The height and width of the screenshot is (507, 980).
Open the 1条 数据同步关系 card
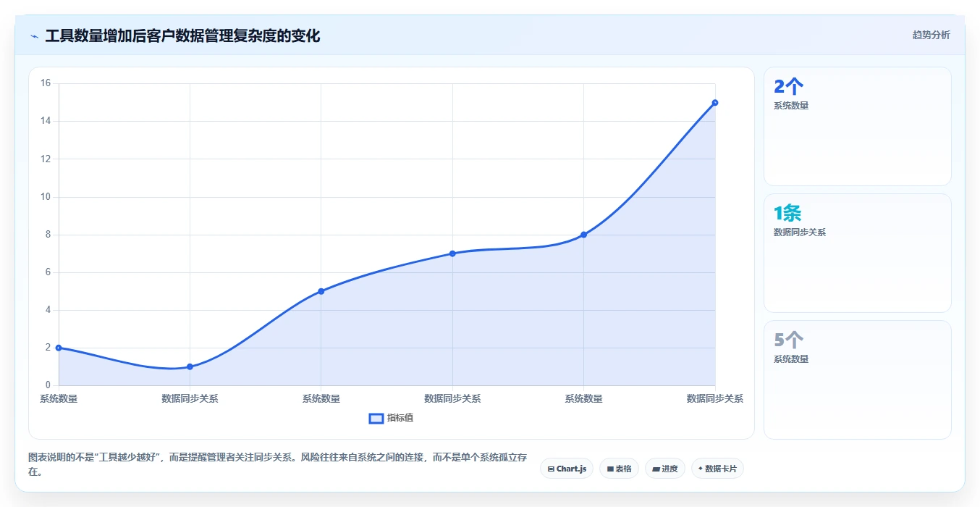857,253
